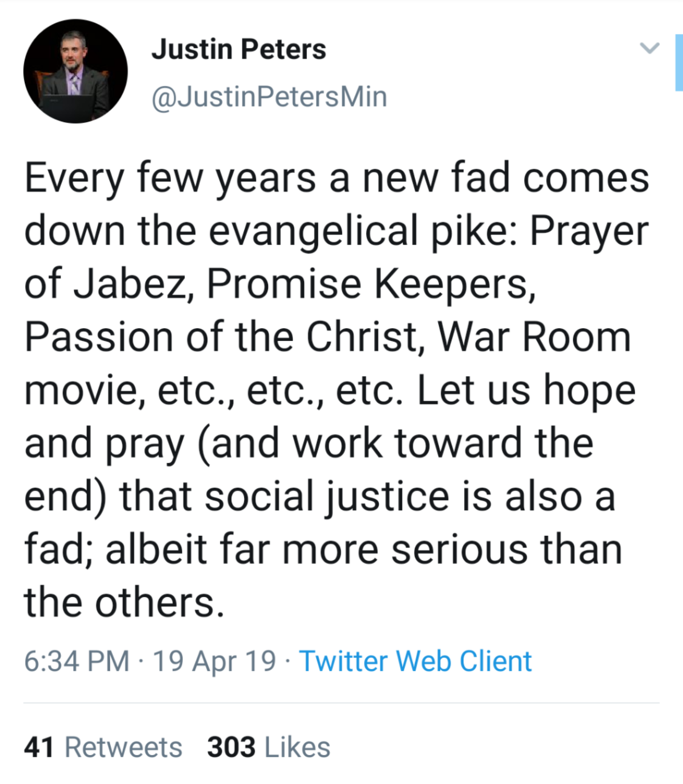Image resolution: width=683 pixels, height=784 pixels.
Task: Expand the tweet options chevron
Action: 650,48
